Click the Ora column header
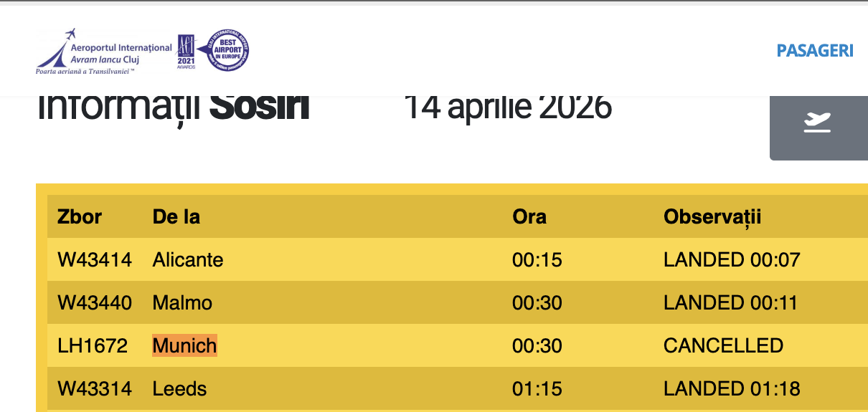The width and height of the screenshot is (868, 412). coord(529,216)
